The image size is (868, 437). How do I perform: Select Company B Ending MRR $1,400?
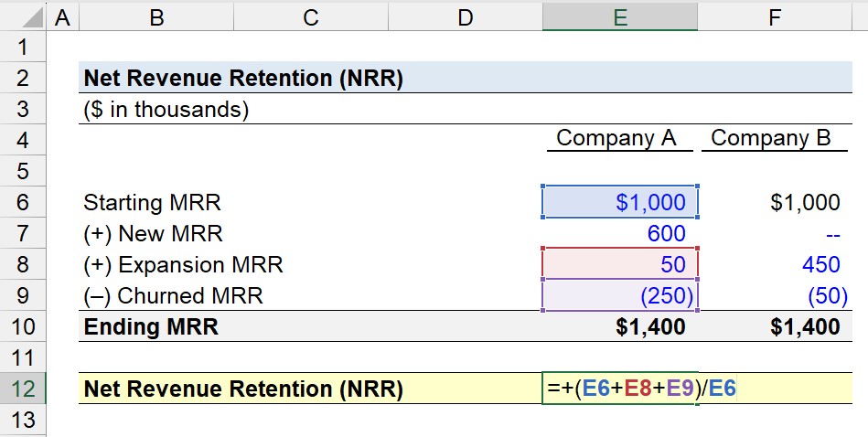(775, 326)
